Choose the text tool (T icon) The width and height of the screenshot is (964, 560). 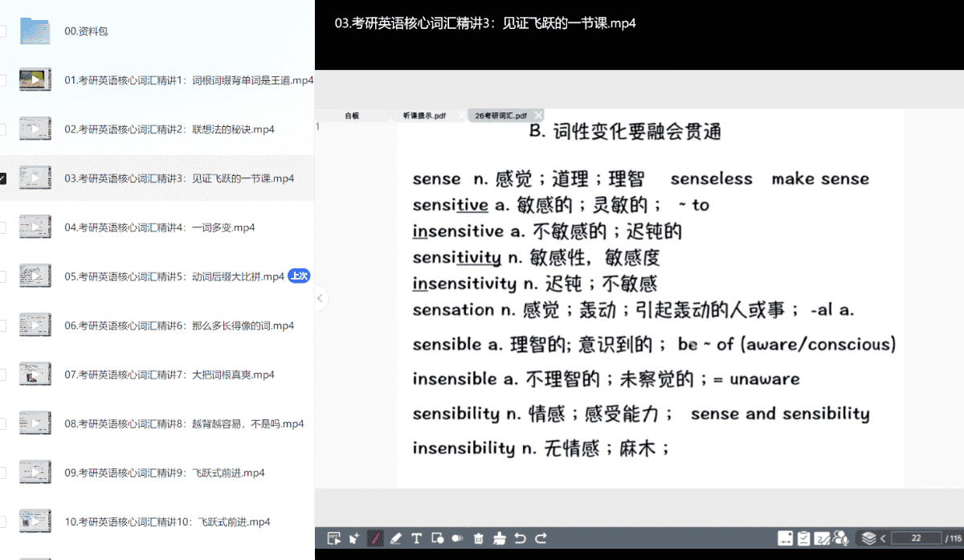tap(416, 538)
